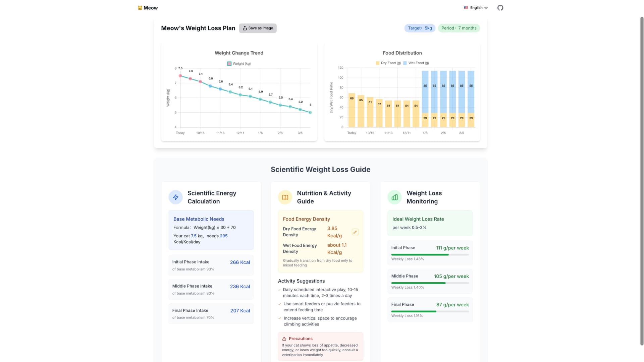The height and width of the screenshot is (362, 644).
Task: Toggle Dry Food (g) legend visibility
Action: click(388, 63)
